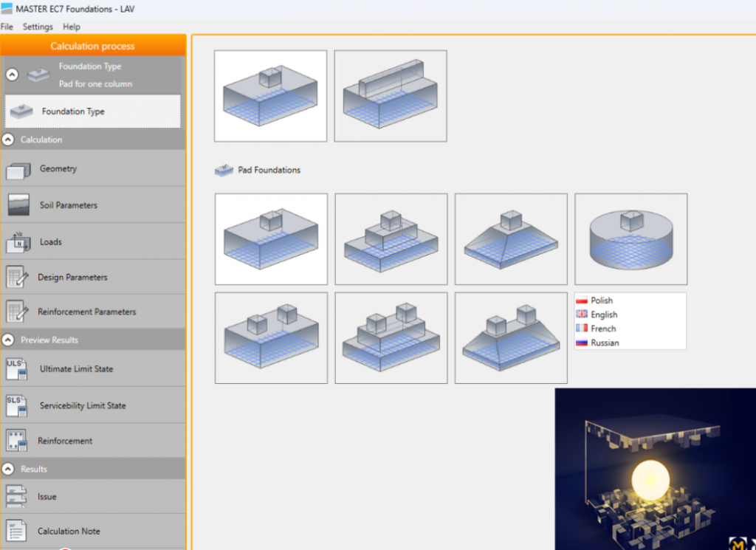The image size is (756, 550).
Task: Choose the stepped pad foundation type
Action: click(391, 238)
